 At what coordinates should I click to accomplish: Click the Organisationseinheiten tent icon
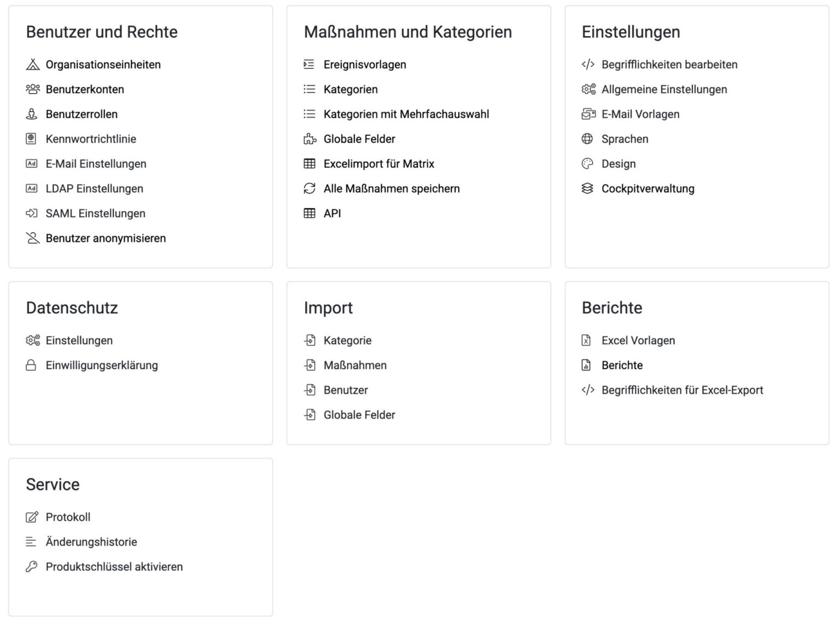(x=33, y=65)
